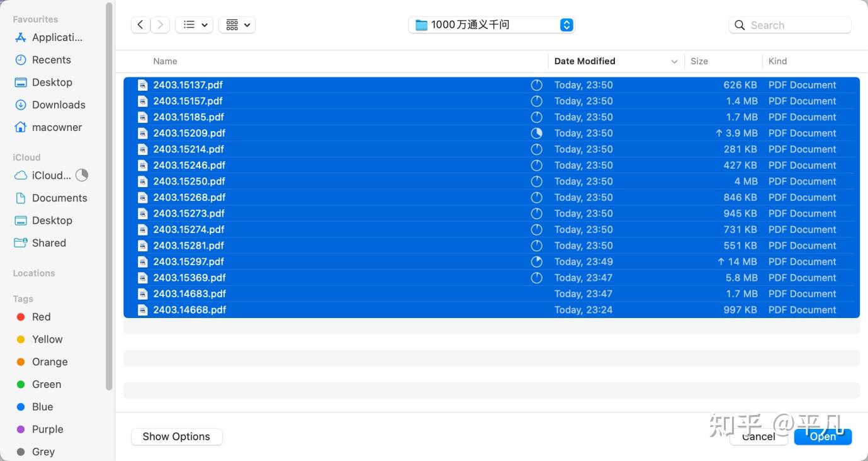The width and height of the screenshot is (868, 461).
Task: Go to macowner home folder
Action: (x=57, y=127)
